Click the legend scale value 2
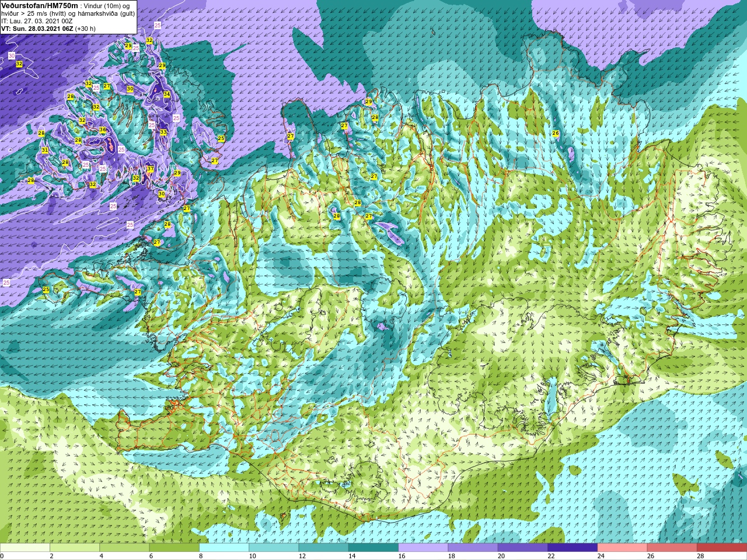 51,556
